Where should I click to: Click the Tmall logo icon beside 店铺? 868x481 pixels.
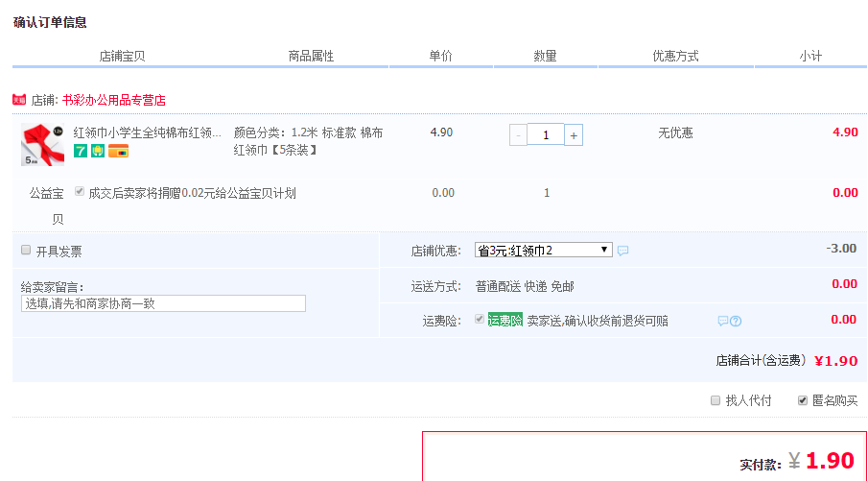pos(19,100)
